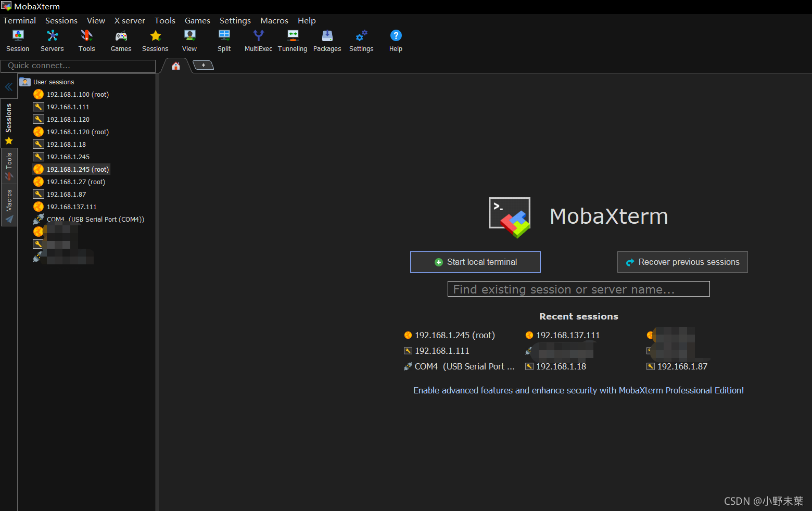Open the Tools toolbar icon
The image size is (812, 511).
[86, 41]
